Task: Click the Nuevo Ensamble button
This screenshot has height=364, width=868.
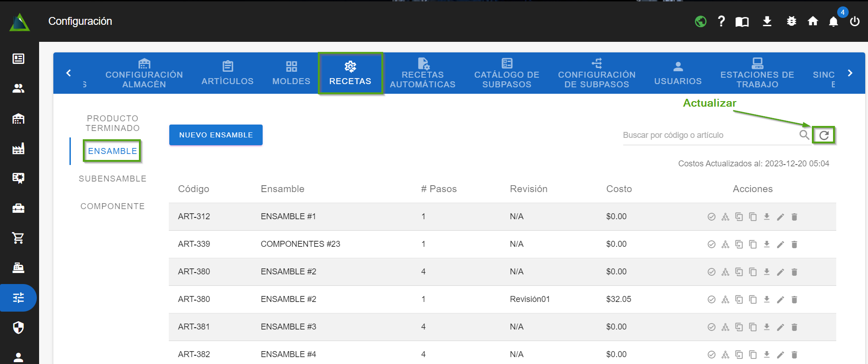Action: coord(216,135)
